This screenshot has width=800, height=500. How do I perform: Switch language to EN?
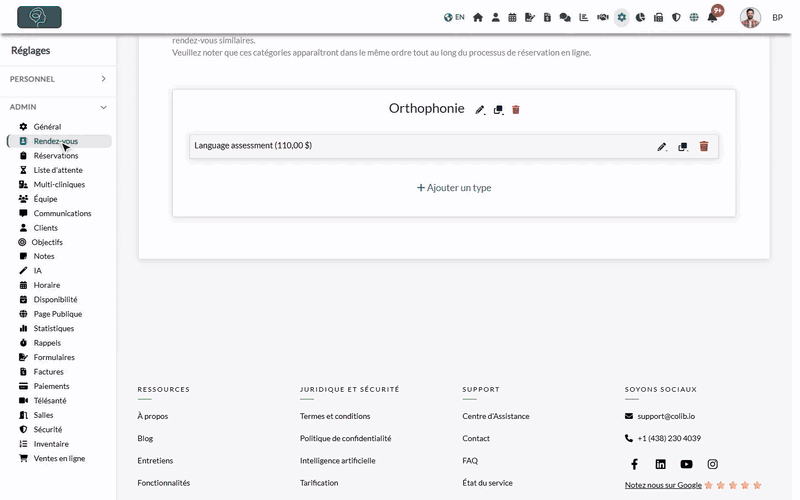click(x=454, y=17)
